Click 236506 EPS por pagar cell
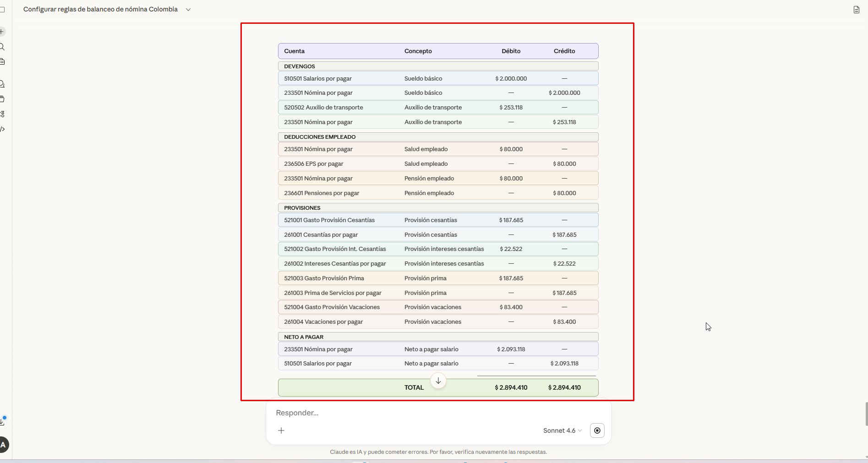 pos(314,163)
